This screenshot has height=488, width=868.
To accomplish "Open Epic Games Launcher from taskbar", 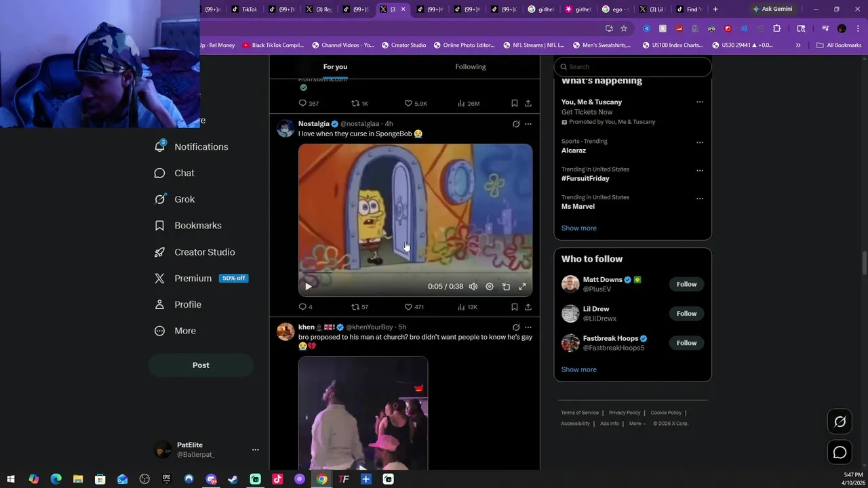I will coord(167,479).
